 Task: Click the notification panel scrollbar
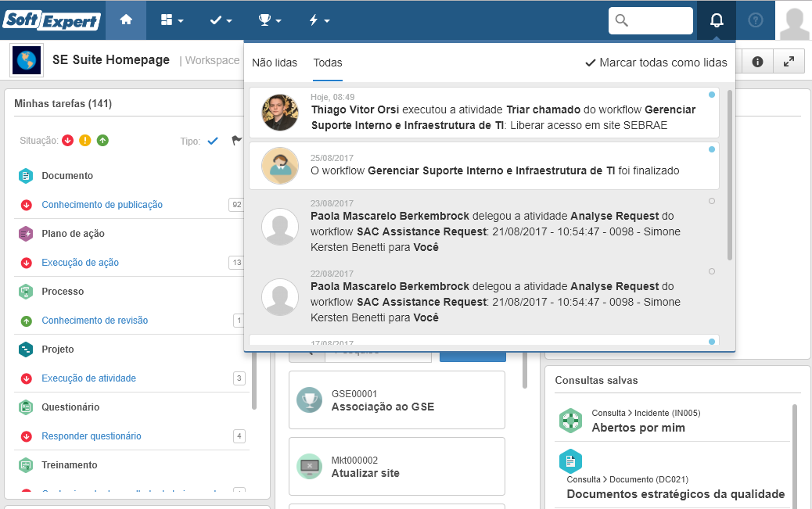pos(730,175)
